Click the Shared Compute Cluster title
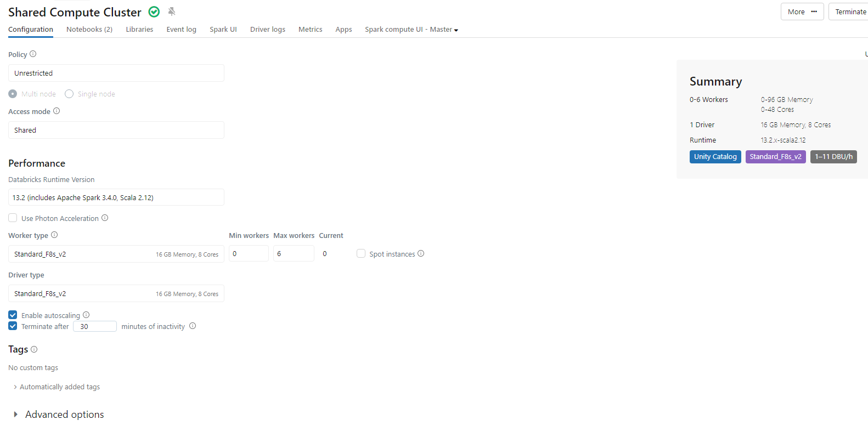868x437 pixels. [x=75, y=12]
